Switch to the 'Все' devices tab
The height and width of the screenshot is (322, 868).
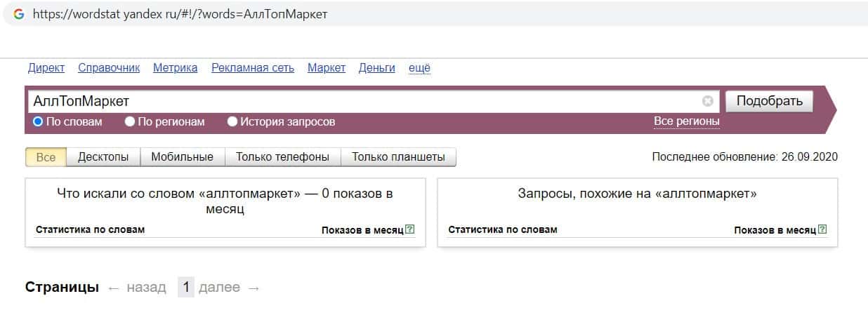46,157
